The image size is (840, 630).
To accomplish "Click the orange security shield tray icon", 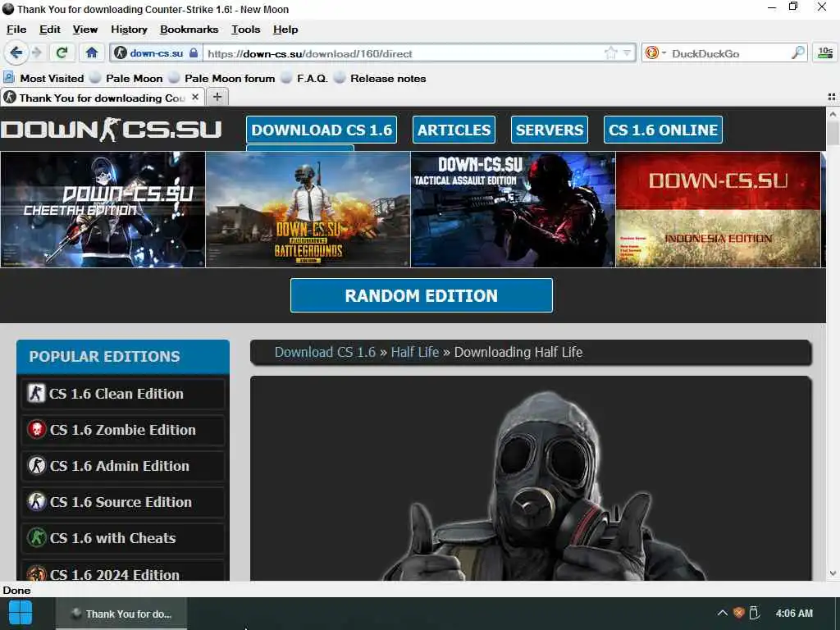I will [739, 614].
